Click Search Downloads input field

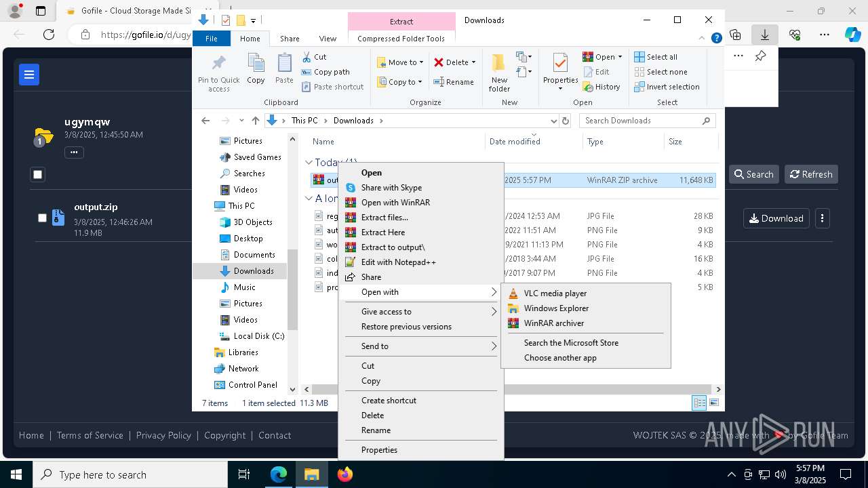648,121
